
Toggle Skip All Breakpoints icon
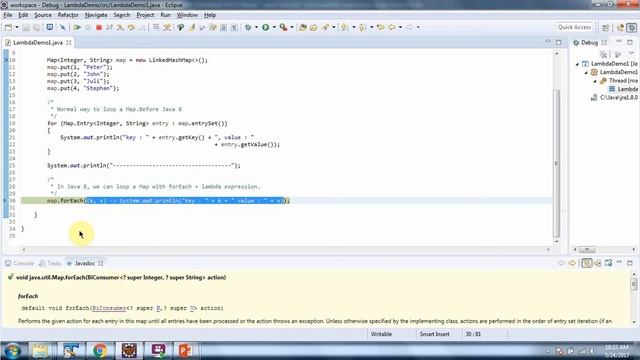pos(62,27)
